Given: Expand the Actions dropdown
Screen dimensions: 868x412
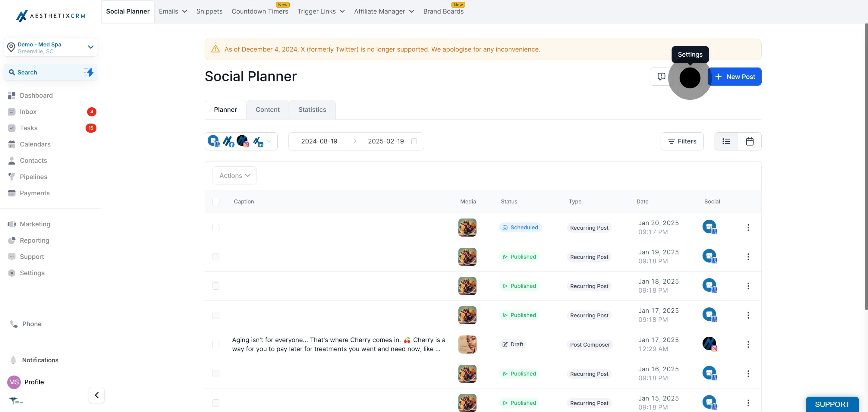Looking at the screenshot, I should (234, 175).
